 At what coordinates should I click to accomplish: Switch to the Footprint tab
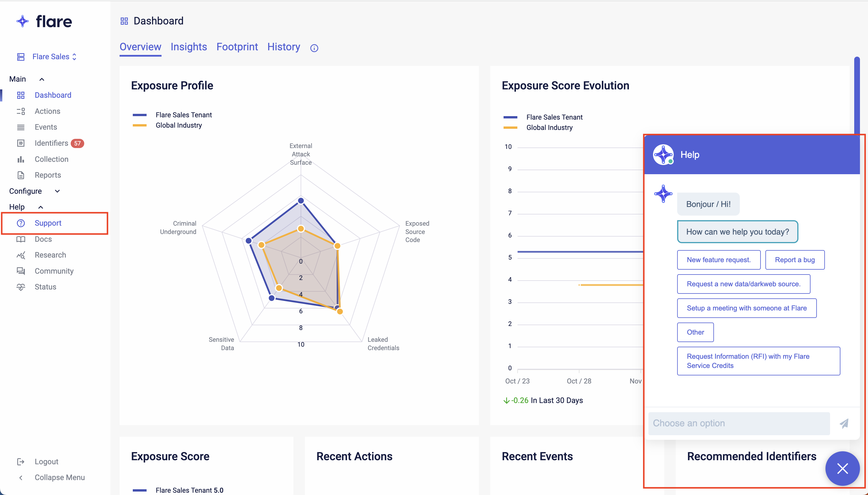[237, 47]
